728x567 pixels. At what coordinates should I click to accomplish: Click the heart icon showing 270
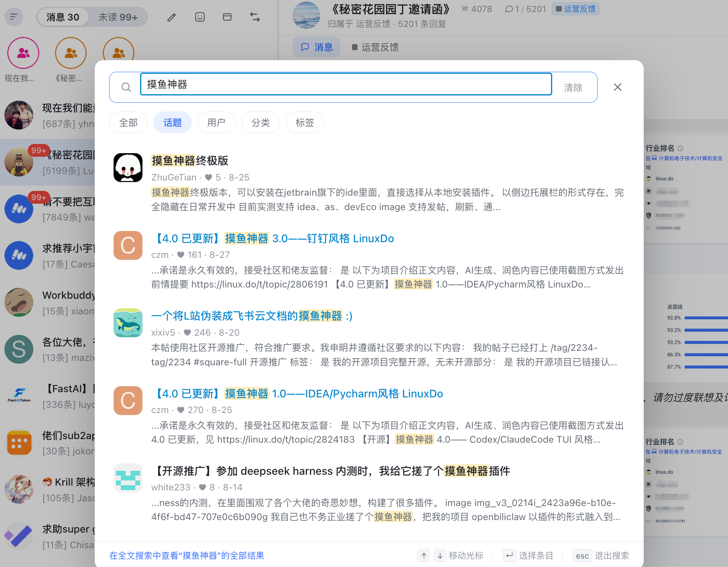181,410
